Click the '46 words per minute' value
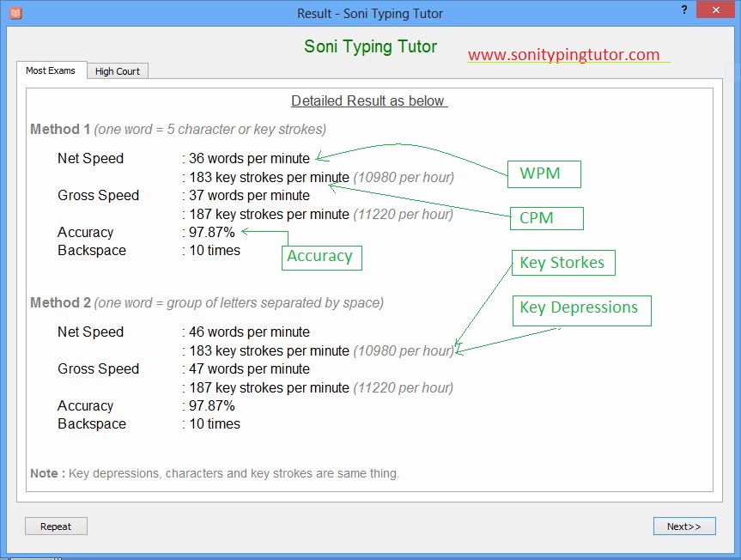The height and width of the screenshot is (560, 741). click(x=249, y=332)
